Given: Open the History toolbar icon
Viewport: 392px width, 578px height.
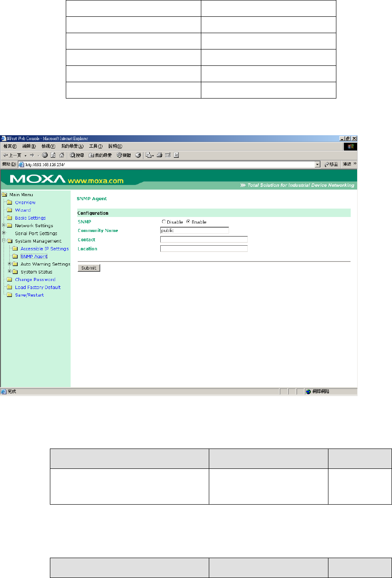Looking at the screenshot, I should pyautogui.click(x=138, y=155).
